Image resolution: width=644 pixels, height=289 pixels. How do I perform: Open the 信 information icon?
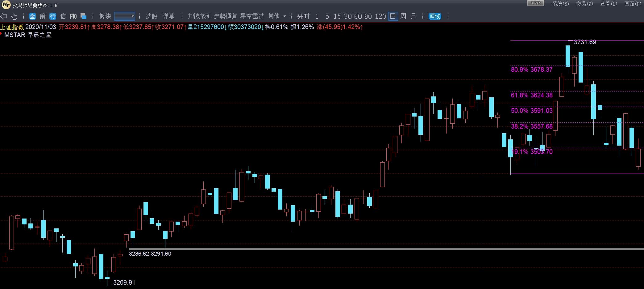coord(63,16)
